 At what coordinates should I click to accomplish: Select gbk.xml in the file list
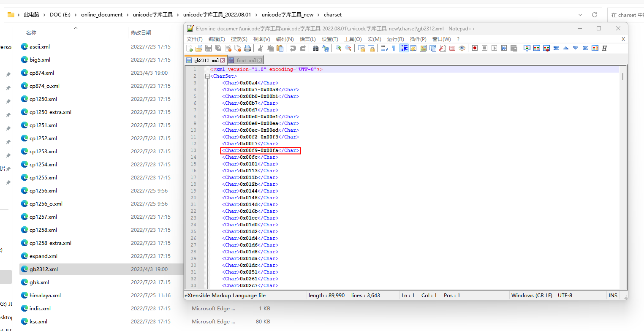coord(39,282)
